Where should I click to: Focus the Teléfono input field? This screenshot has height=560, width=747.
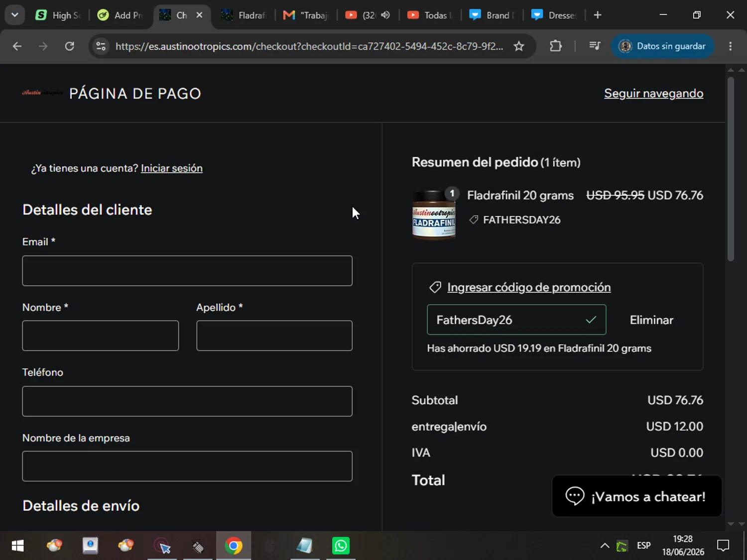187,401
